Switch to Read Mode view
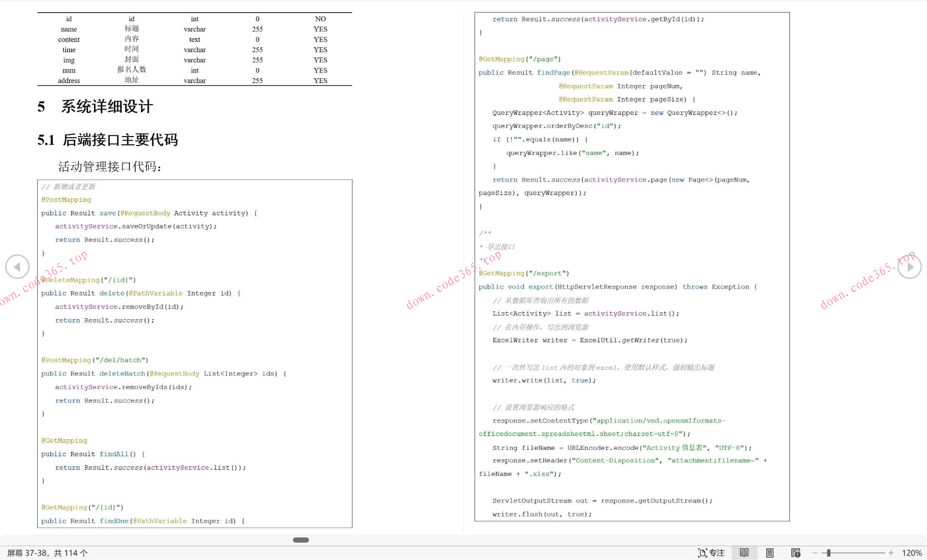This screenshot has width=927, height=560. tap(744, 553)
